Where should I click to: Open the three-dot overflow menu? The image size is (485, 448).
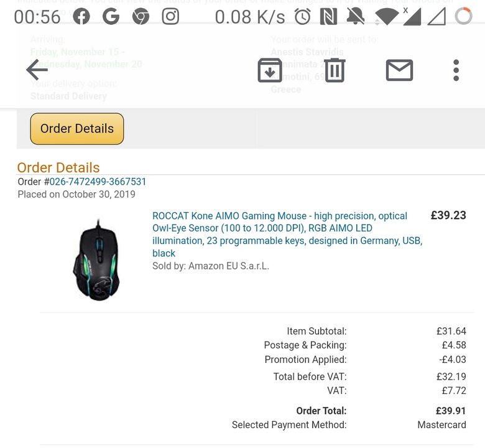pos(456,70)
